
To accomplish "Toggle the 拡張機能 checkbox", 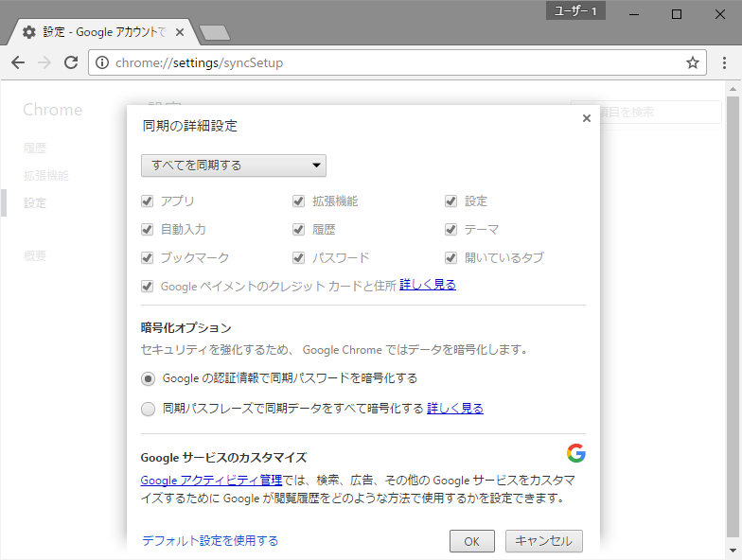I will (x=299, y=201).
